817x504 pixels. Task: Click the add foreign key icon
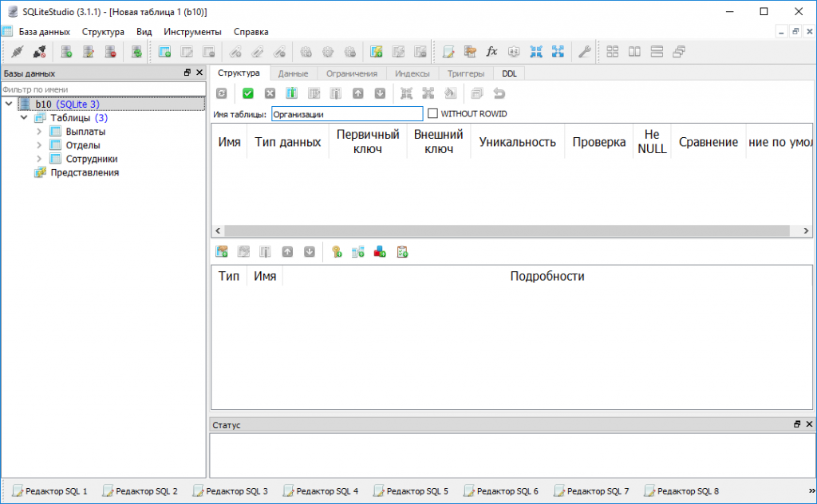pyautogui.click(x=358, y=252)
